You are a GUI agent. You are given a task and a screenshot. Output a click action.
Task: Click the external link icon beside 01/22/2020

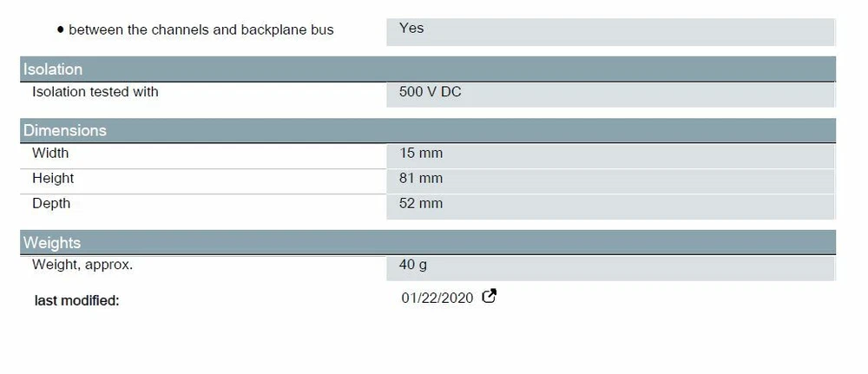[490, 297]
